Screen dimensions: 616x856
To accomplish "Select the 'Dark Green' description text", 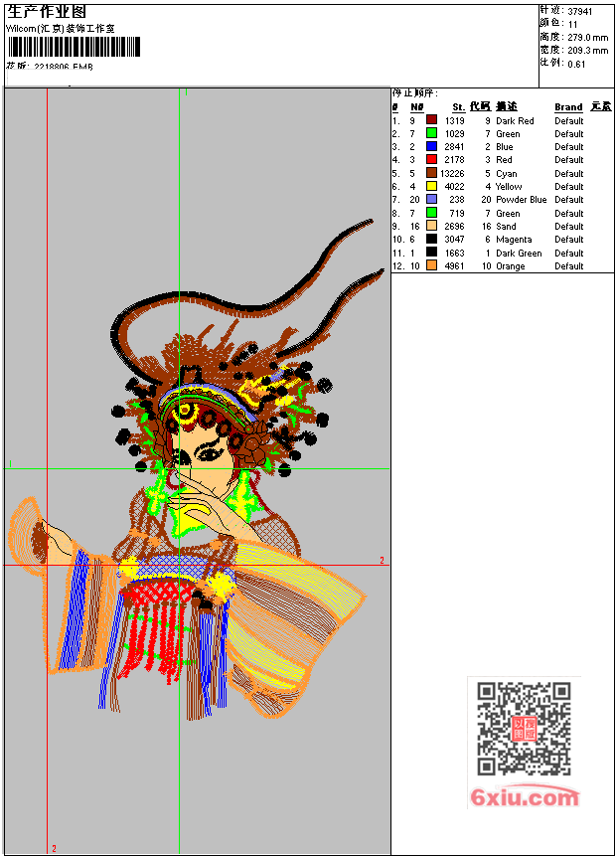I will (x=519, y=254).
